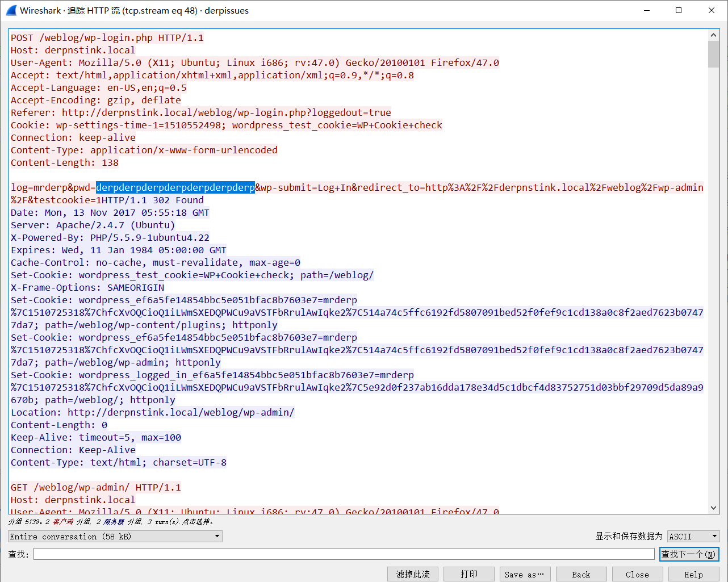Viewport: 728px width, 582px height.
Task: Click the 显示和保存数据为 label
Action: pyautogui.click(x=629, y=537)
